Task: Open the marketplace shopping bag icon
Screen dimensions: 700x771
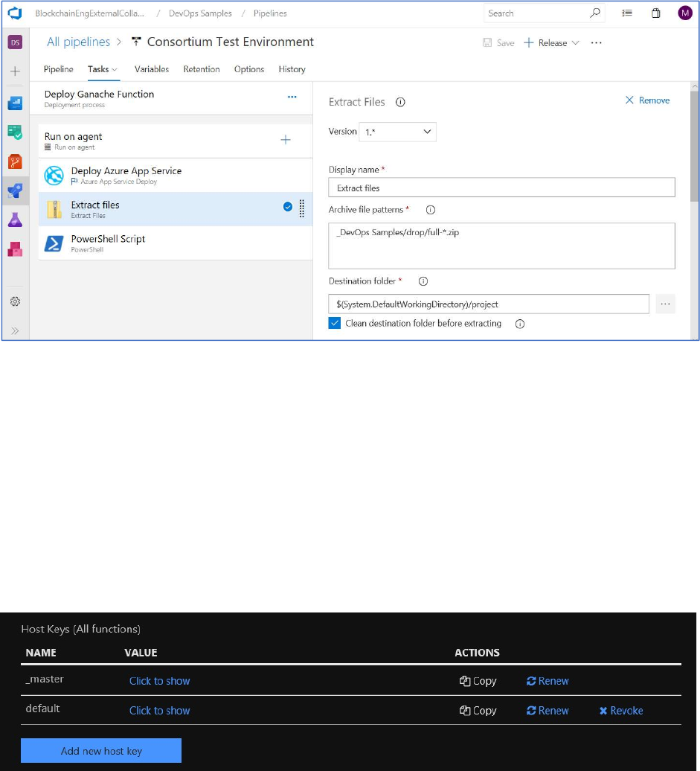Action: pos(656,13)
